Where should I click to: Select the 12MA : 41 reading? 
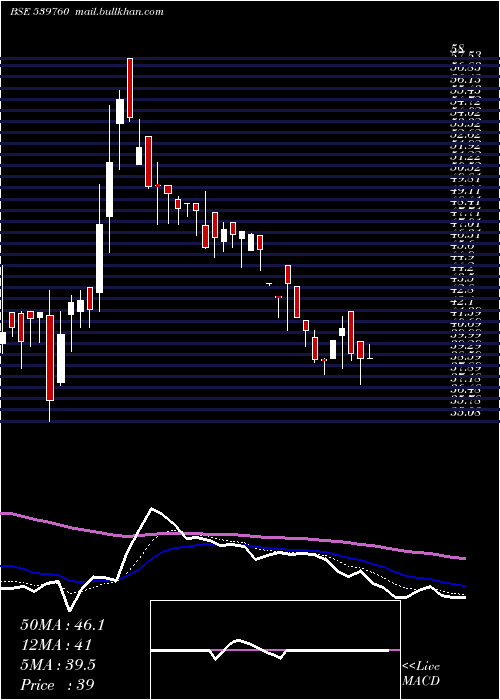click(56, 645)
